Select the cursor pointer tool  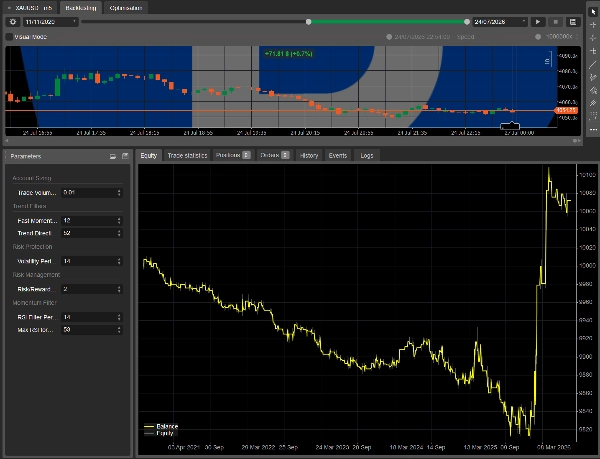tap(593, 12)
